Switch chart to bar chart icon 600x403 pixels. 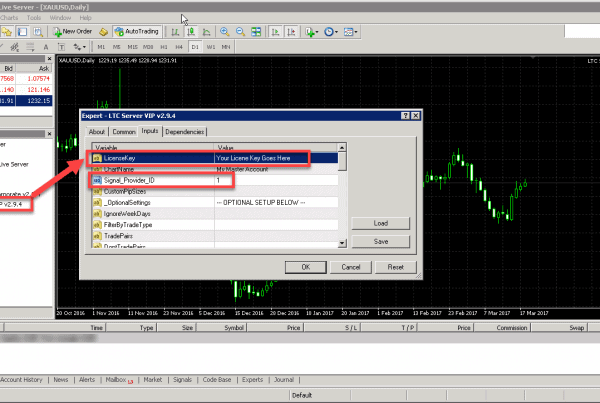click(x=175, y=32)
